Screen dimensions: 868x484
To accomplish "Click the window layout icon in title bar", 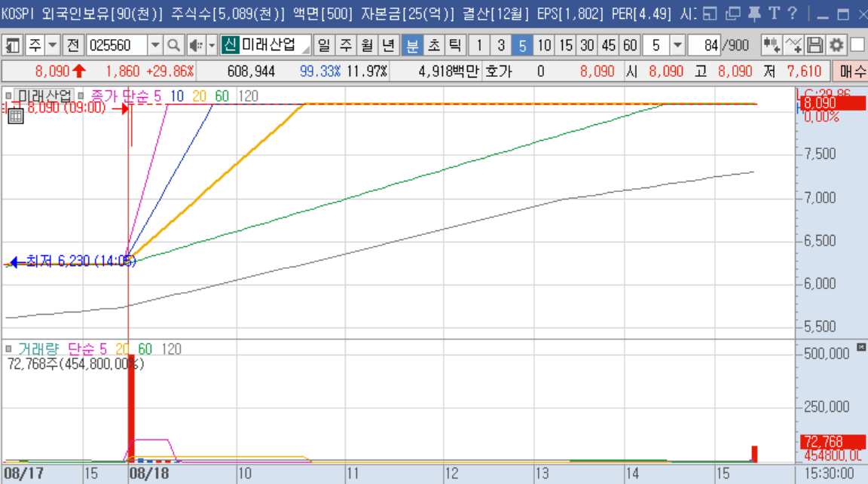I will pyautogui.click(x=711, y=14).
